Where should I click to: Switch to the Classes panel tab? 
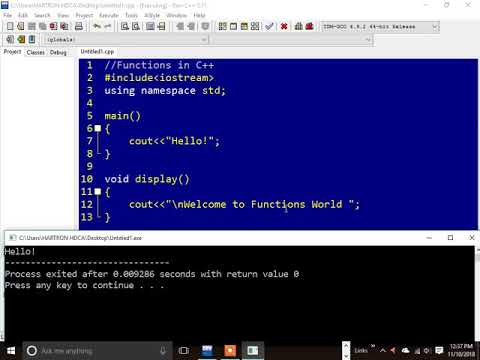[x=35, y=52]
